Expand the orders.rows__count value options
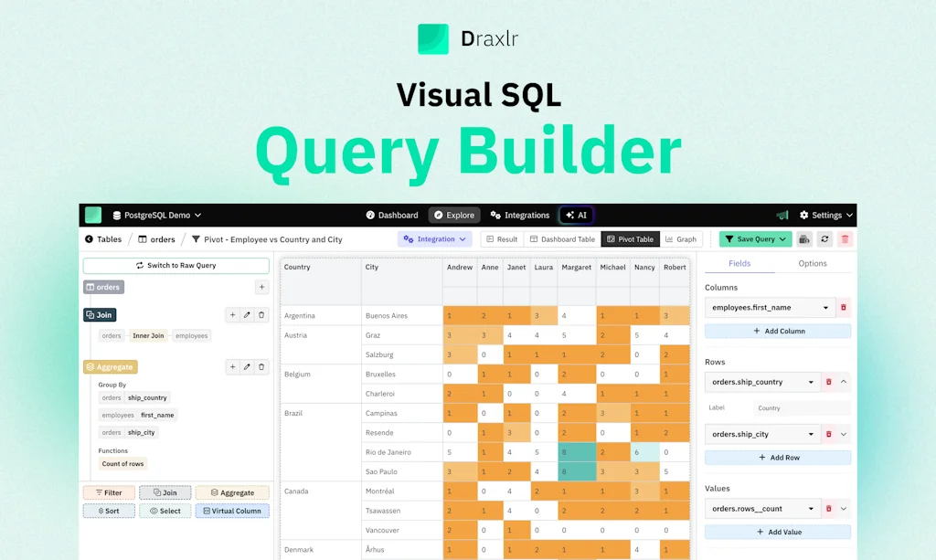 point(844,509)
